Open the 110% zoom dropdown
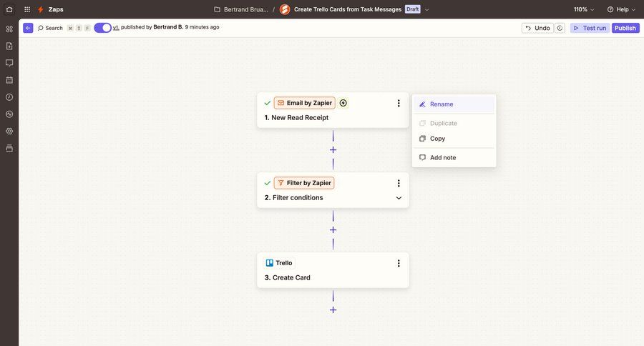The height and width of the screenshot is (346, 644). pos(584,9)
